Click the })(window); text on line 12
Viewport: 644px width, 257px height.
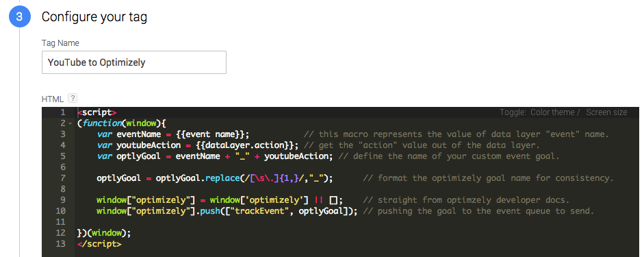tap(104, 233)
